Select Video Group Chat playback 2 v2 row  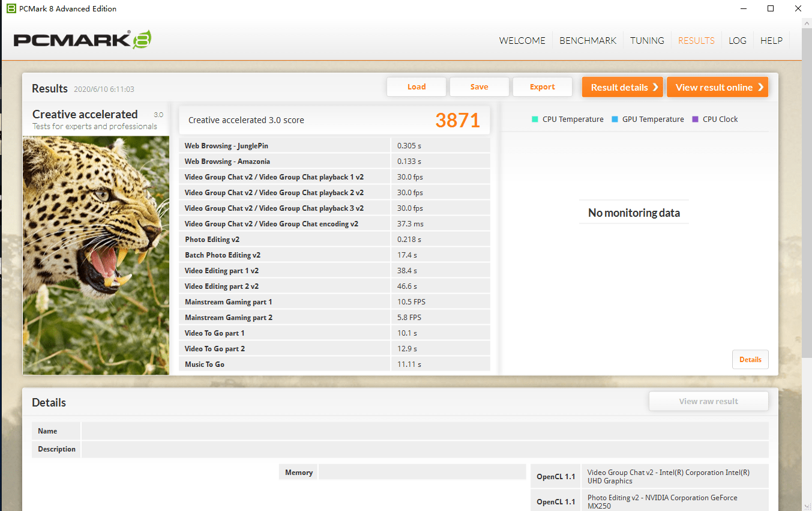[334, 192]
